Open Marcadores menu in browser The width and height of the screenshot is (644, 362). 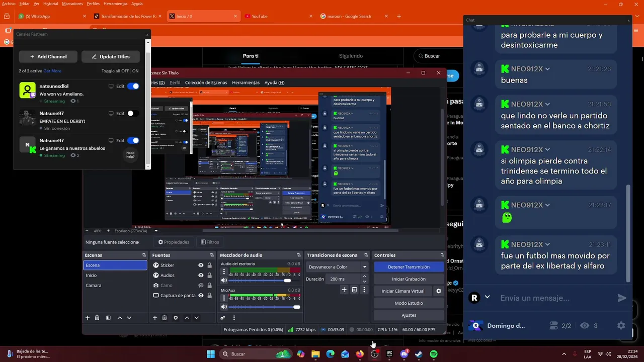[72, 4]
